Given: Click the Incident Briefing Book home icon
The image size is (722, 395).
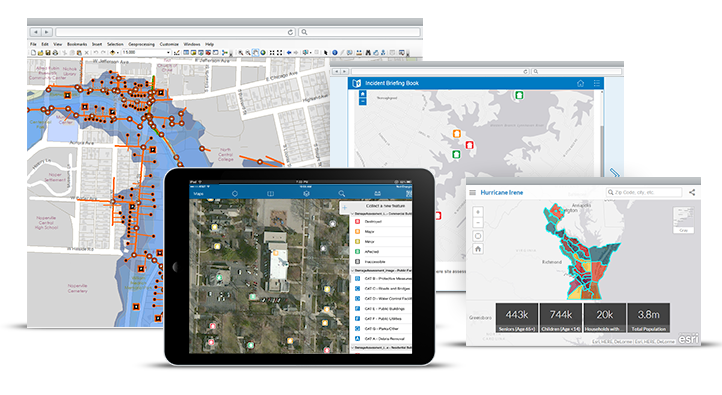Looking at the screenshot, I should tap(580, 83).
